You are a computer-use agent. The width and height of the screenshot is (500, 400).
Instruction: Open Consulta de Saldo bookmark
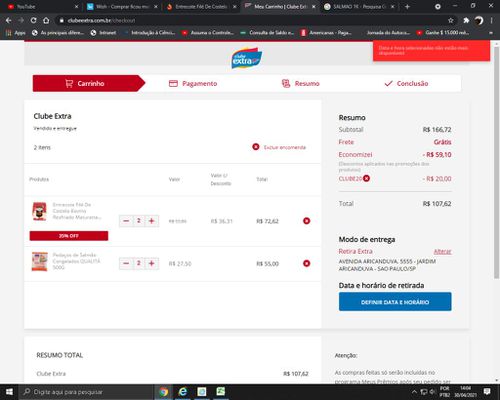(267, 33)
